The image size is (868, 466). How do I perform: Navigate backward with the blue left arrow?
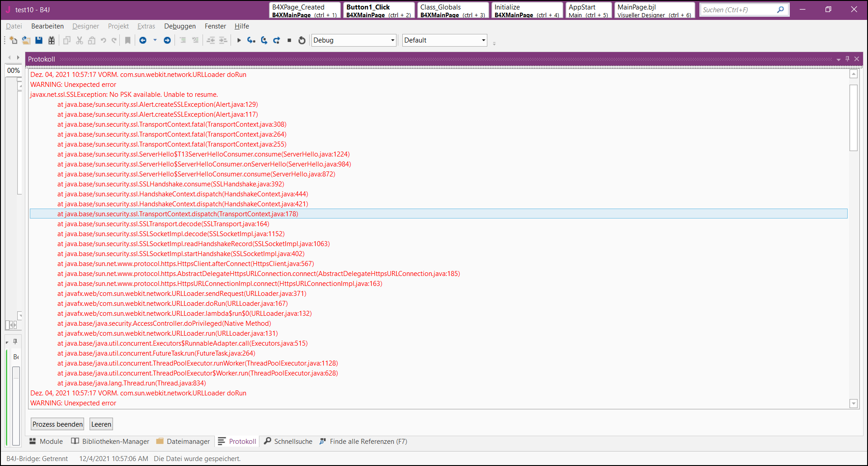pyautogui.click(x=143, y=40)
